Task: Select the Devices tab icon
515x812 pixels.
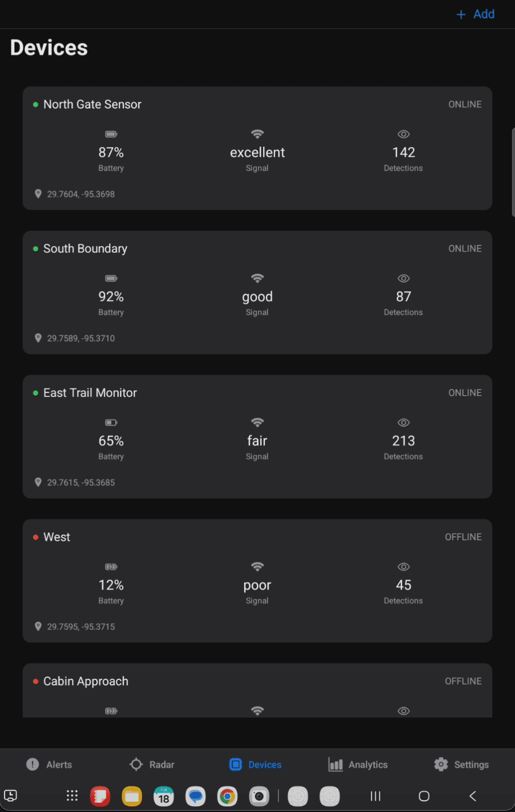Action: 236,764
